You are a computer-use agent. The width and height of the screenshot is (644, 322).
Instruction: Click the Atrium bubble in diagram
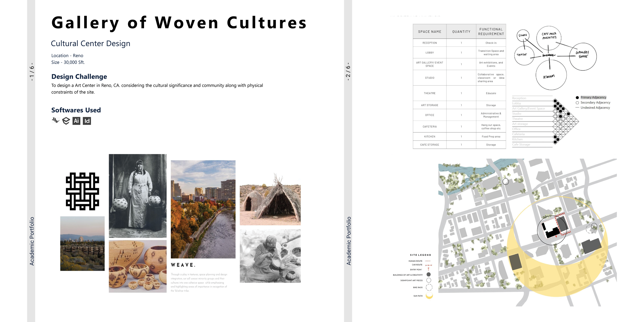click(x=551, y=75)
